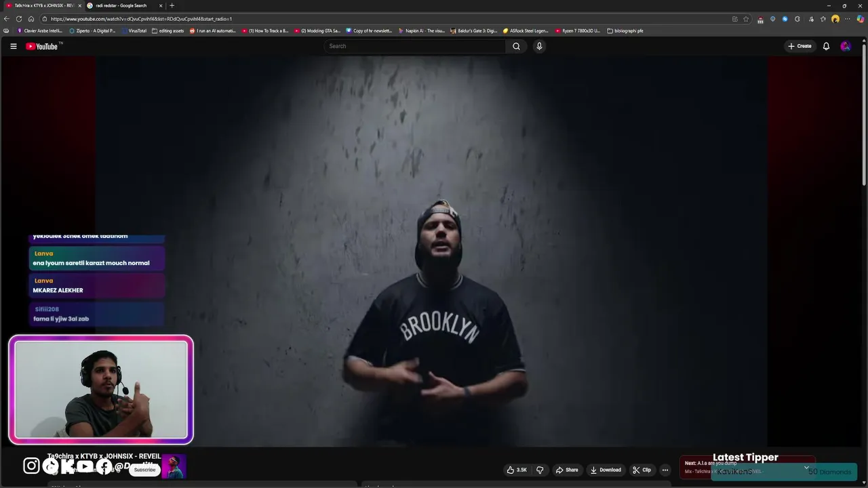868x488 pixels.
Task: Close the Google Search tab
Action: tap(161, 5)
